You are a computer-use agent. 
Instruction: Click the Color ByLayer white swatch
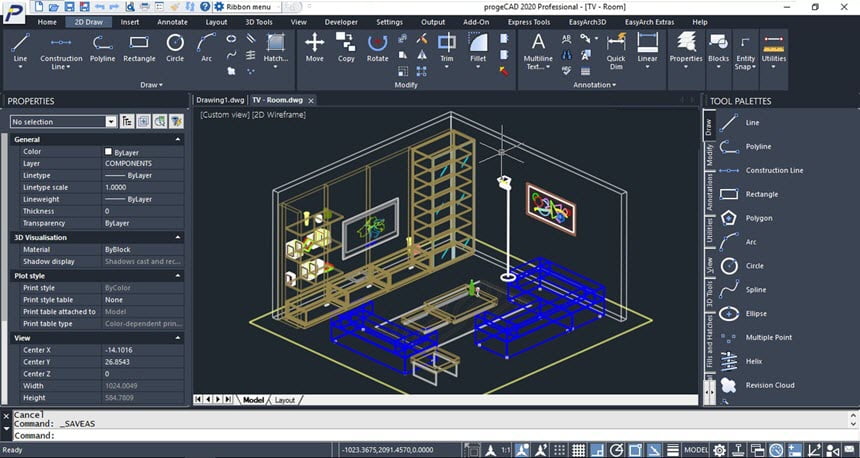click(108, 151)
